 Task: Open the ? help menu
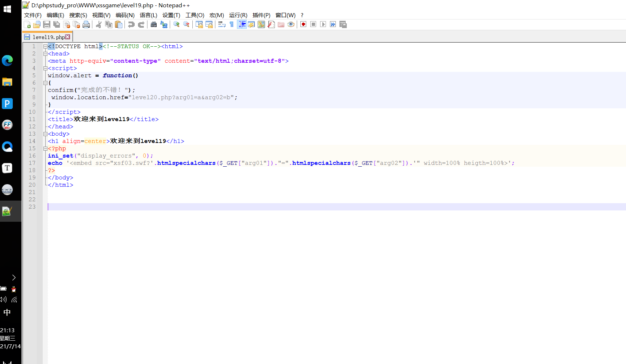302,15
